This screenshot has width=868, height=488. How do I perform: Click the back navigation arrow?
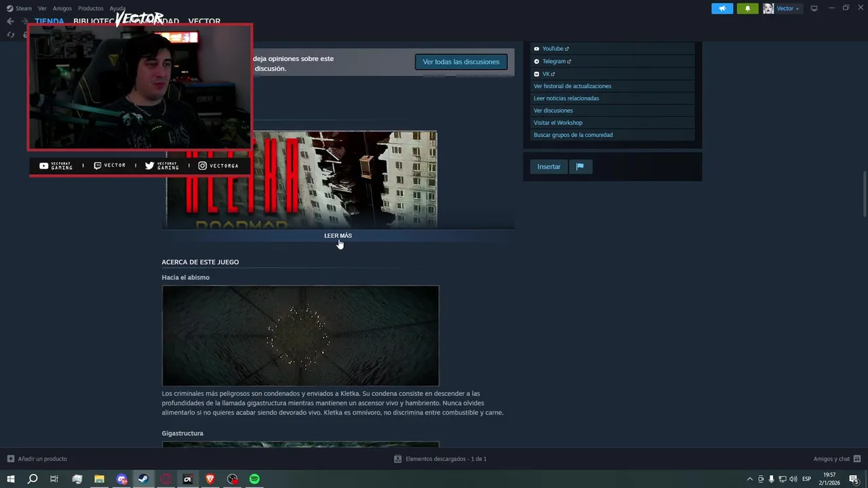tap(10, 21)
